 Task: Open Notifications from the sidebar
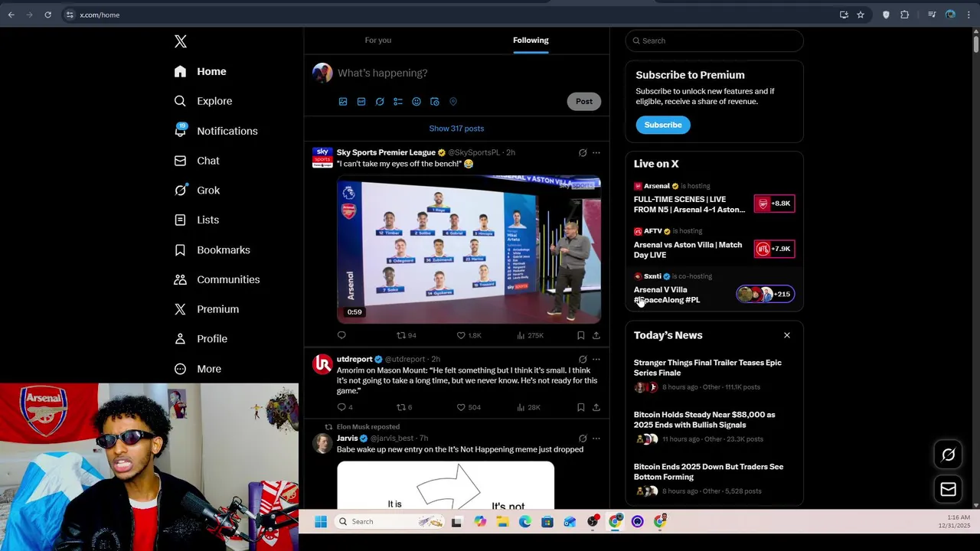[216, 131]
